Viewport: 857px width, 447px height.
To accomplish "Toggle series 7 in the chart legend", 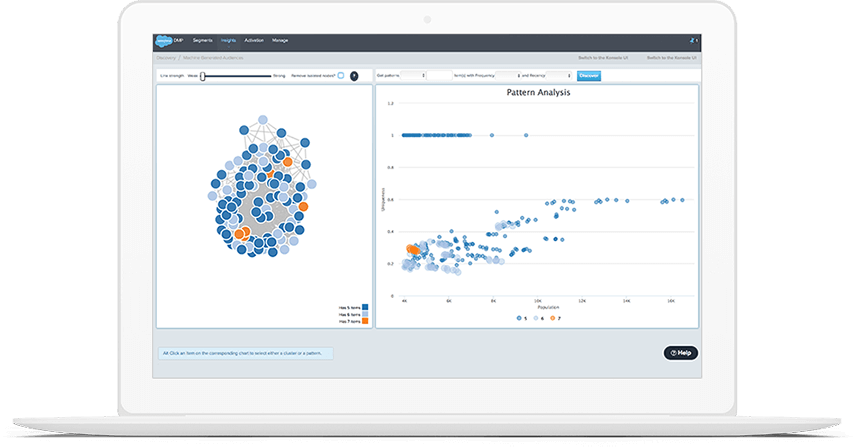I will (555, 317).
